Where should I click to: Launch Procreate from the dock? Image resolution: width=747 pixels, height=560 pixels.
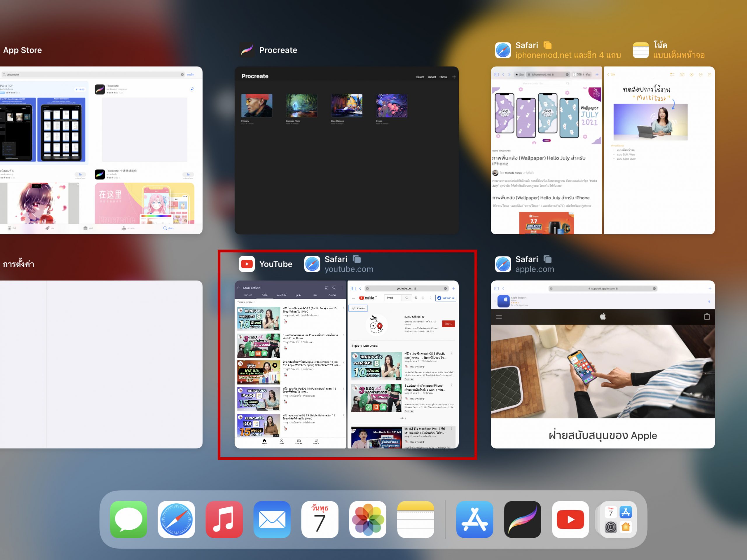[522, 519]
